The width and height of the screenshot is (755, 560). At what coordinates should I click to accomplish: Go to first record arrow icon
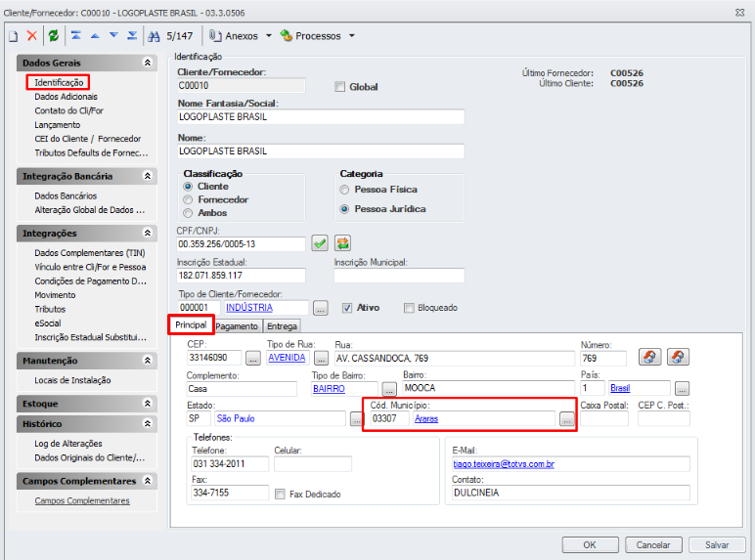[76, 35]
